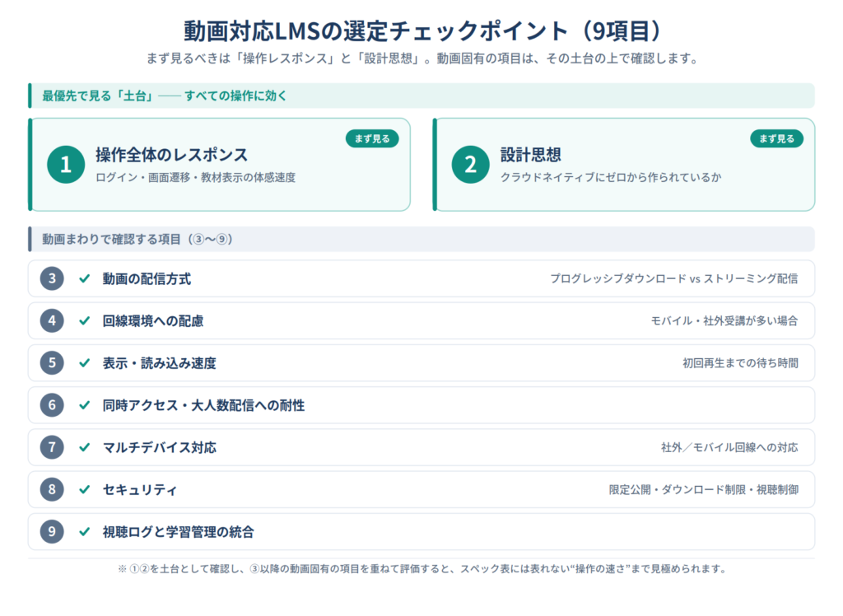Click the 動画まわりで確認する項目 section header
The height and width of the screenshot is (616, 843).
pos(421,239)
